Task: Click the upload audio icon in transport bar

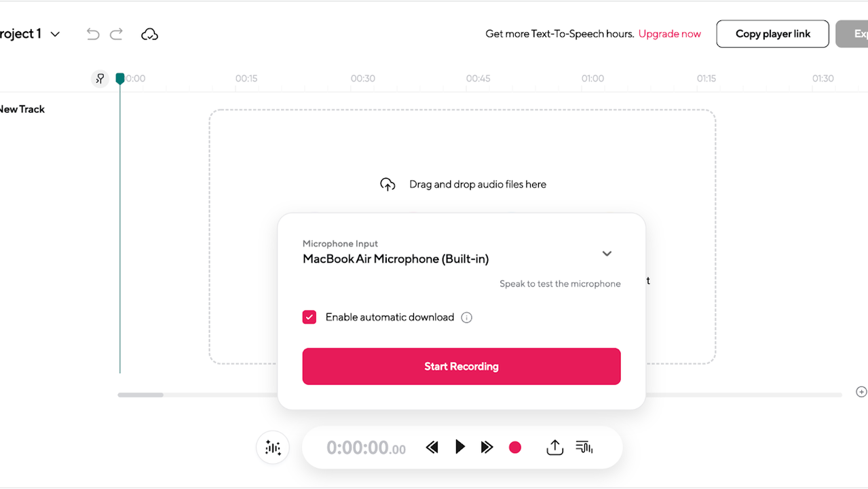Action: coord(554,447)
